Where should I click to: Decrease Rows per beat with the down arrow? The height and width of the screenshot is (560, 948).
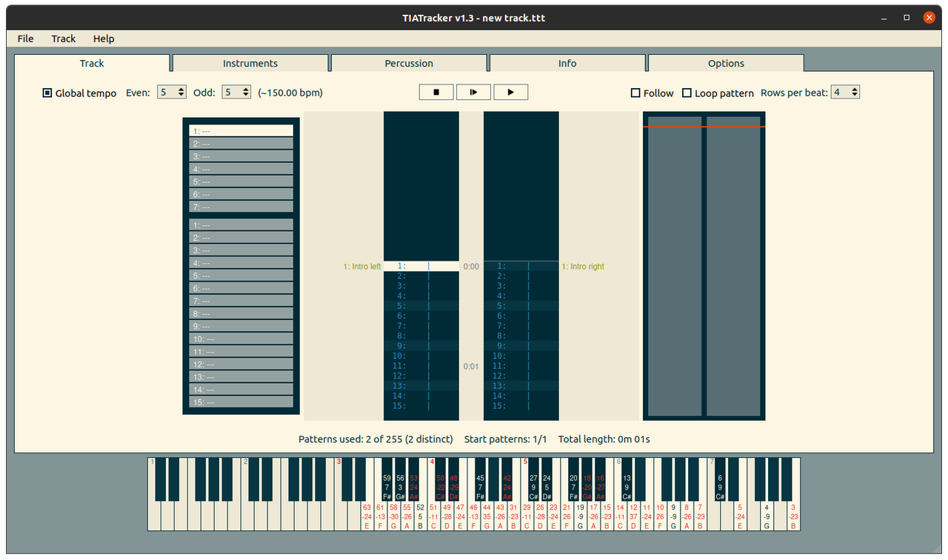point(855,96)
